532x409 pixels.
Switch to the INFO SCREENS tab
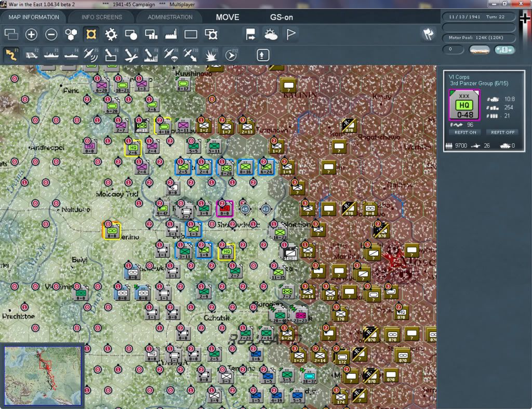[x=101, y=17]
